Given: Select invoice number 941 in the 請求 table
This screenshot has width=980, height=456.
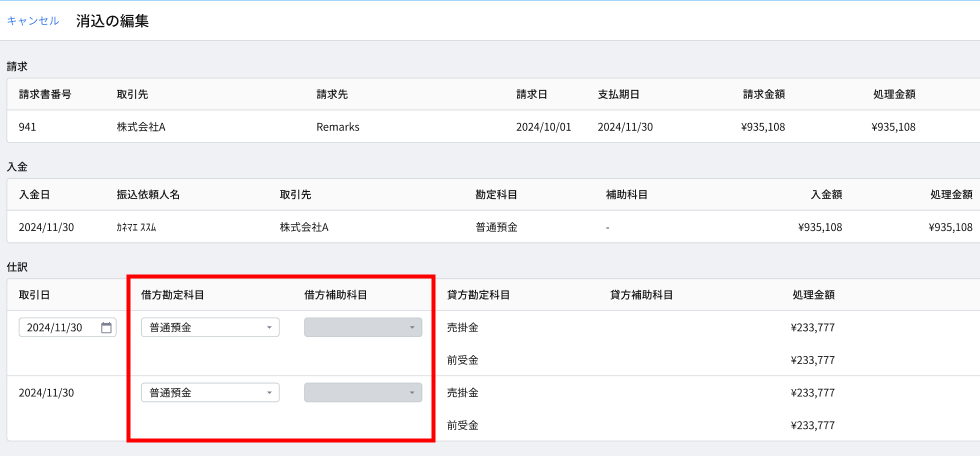Looking at the screenshot, I should coord(28,127).
